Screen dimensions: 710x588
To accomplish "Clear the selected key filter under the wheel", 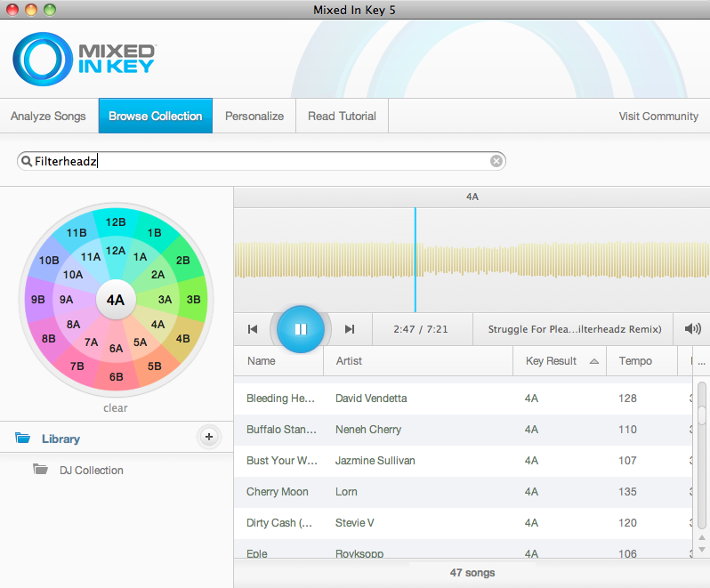I will (x=116, y=408).
